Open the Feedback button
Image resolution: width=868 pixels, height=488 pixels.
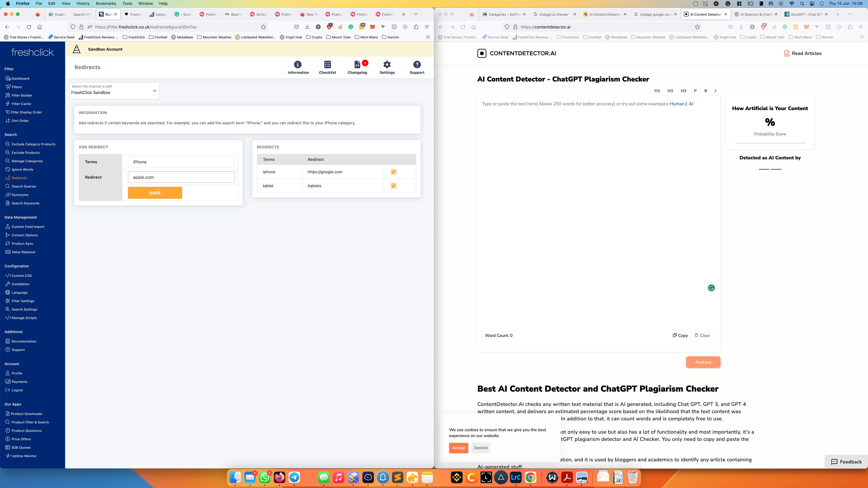(x=846, y=462)
